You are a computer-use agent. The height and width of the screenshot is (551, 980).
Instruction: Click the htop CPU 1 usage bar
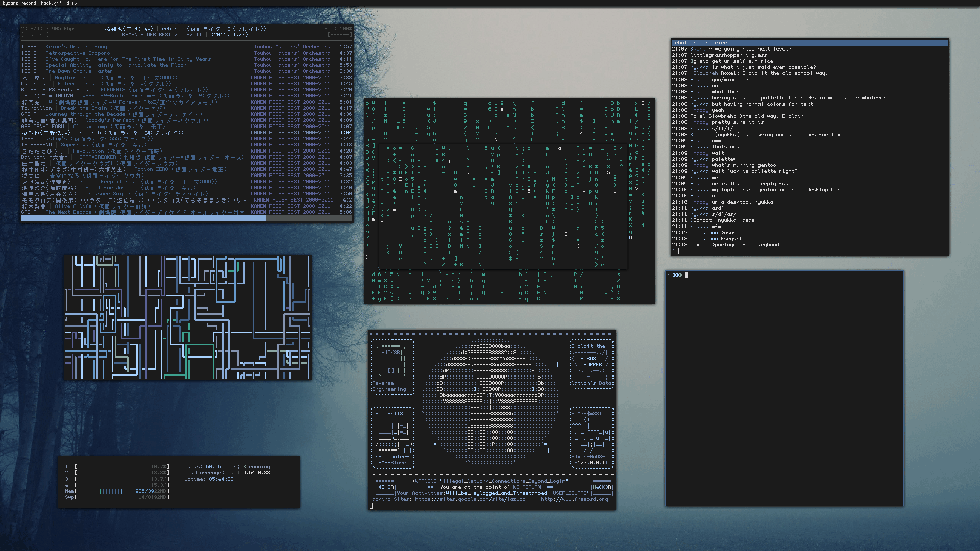point(121,467)
